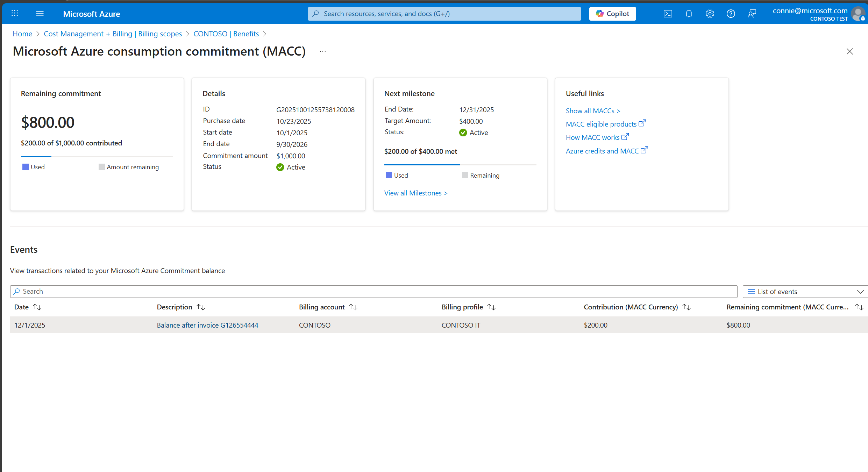Sort by Contribution (MACC Currency) column
The width and height of the screenshot is (868, 472).
686,307
